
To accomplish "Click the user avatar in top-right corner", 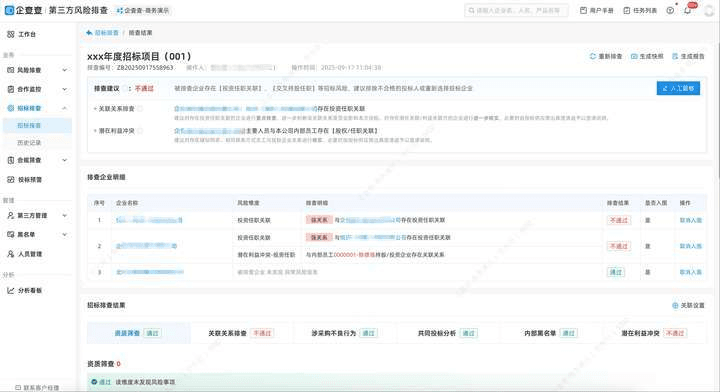I will tap(709, 11).
